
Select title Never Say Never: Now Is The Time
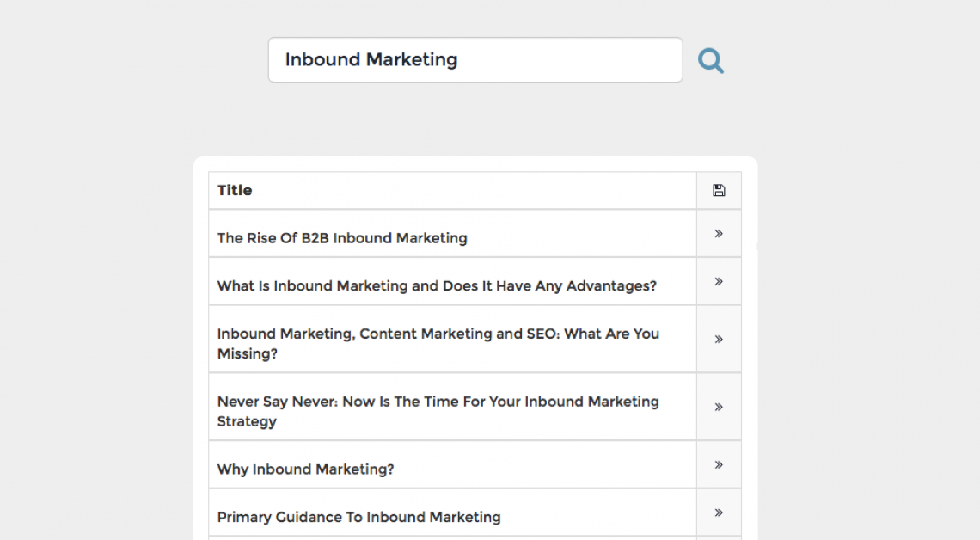point(438,411)
